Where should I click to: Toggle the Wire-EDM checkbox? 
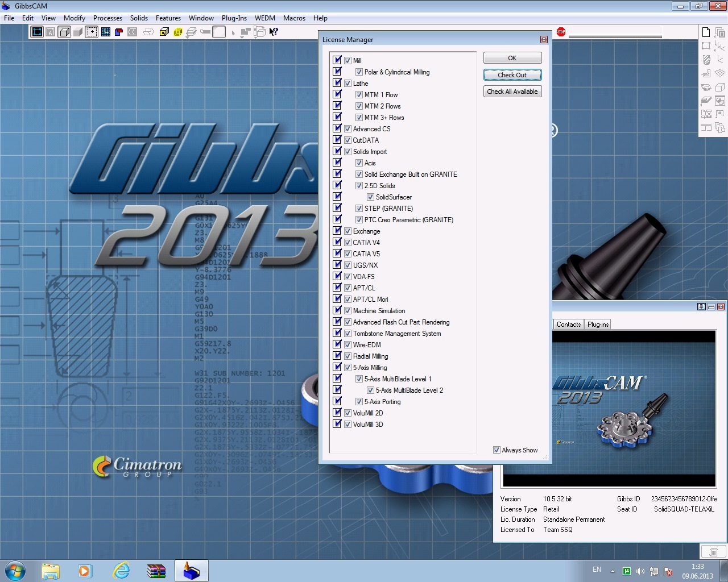pyautogui.click(x=348, y=345)
